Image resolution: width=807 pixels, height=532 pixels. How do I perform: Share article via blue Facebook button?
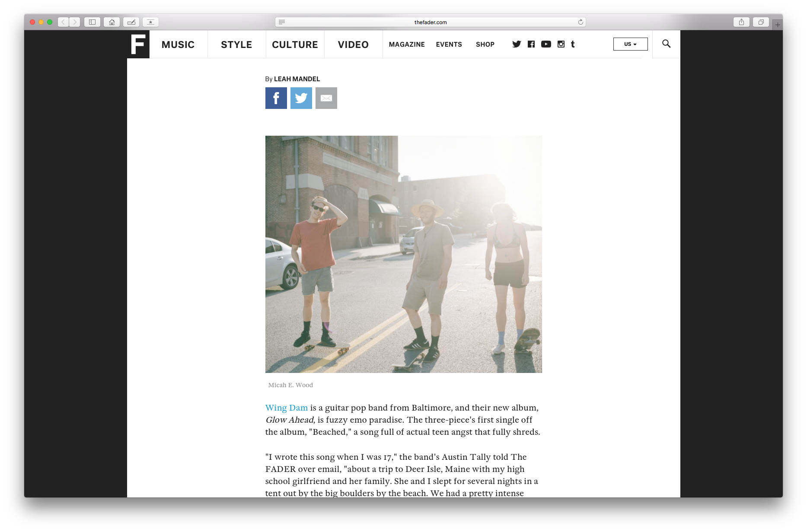pos(276,98)
